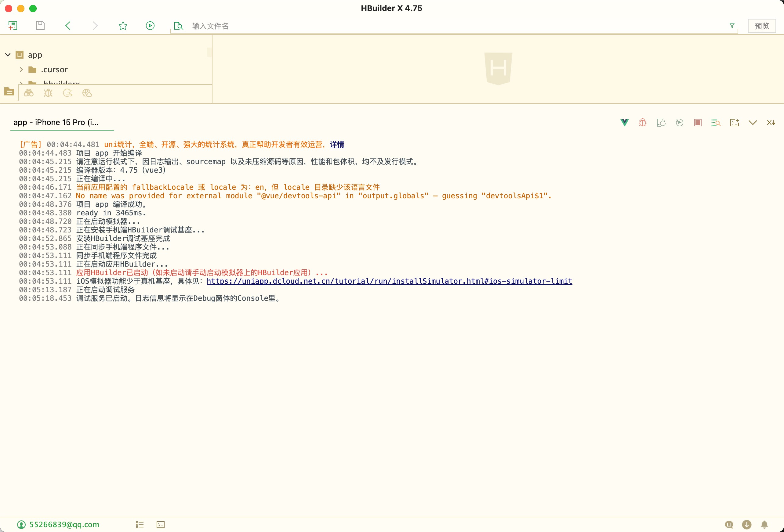
Task: Click the log search icon
Action: click(x=716, y=123)
